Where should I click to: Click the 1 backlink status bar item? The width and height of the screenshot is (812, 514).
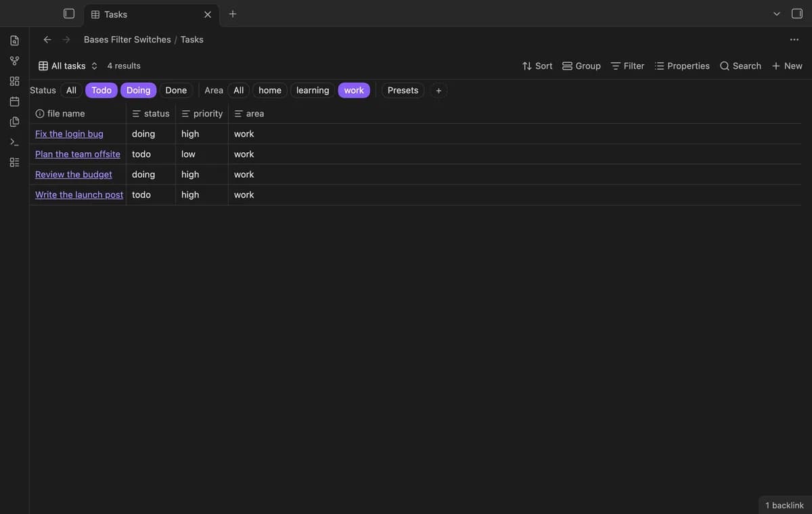[784, 505]
